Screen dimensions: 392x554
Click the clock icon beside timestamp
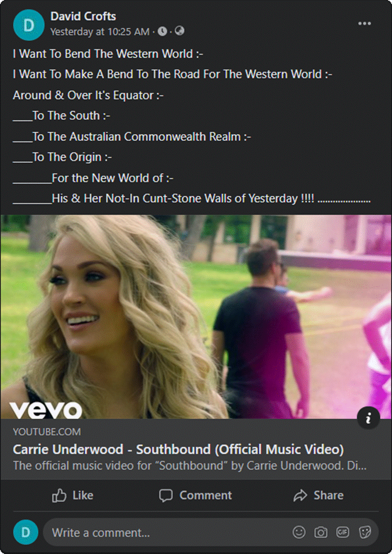click(163, 31)
